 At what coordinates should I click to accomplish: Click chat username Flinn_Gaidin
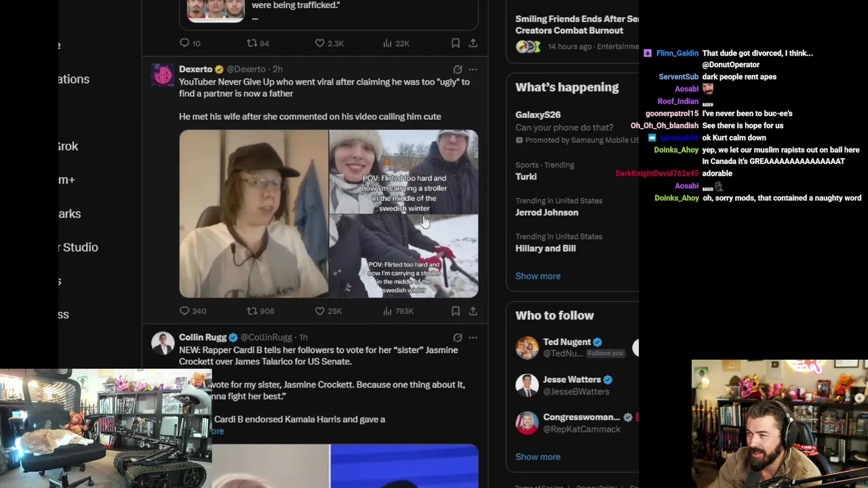pyautogui.click(x=677, y=54)
